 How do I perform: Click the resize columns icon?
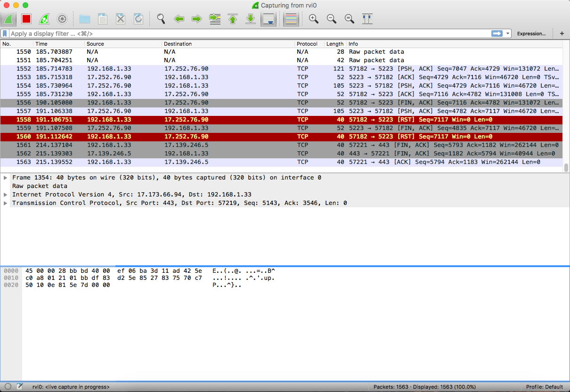pos(367,19)
